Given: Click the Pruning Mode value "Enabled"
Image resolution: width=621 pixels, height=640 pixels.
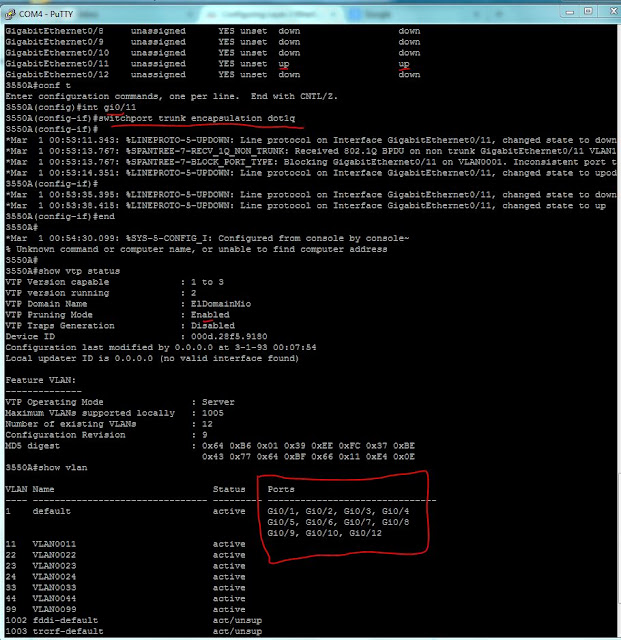Looking at the screenshot, I should [x=210, y=315].
